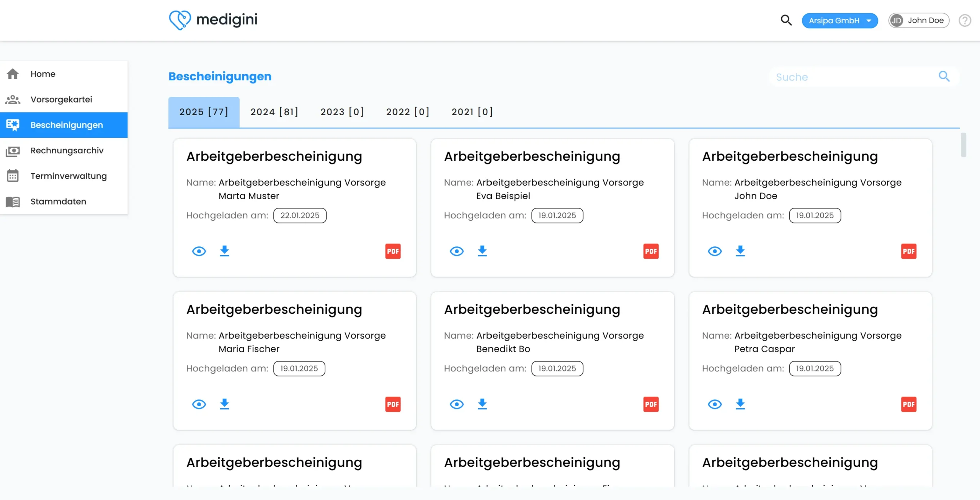Click PDF icon on Petra Caspar card

pyautogui.click(x=909, y=404)
